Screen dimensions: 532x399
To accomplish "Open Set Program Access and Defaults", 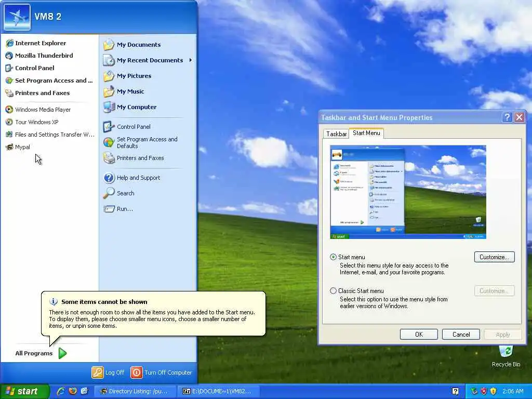I will 140,142.
